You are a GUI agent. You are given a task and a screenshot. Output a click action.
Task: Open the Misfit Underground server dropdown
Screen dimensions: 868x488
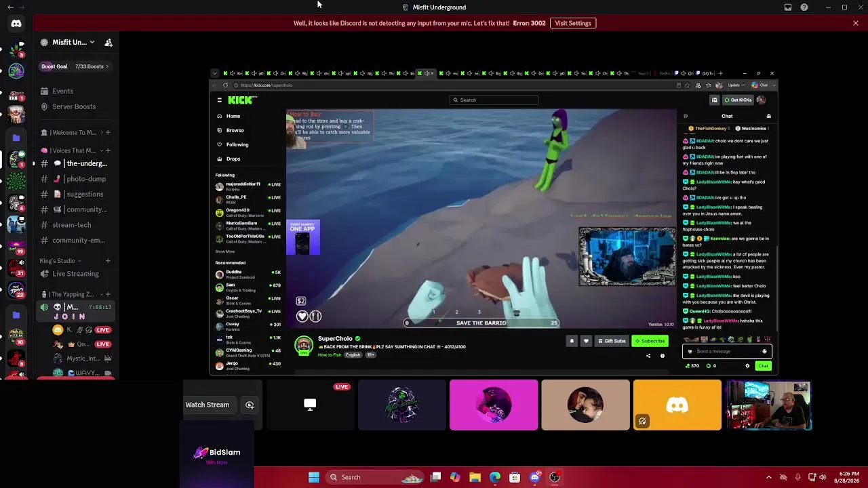(92, 42)
